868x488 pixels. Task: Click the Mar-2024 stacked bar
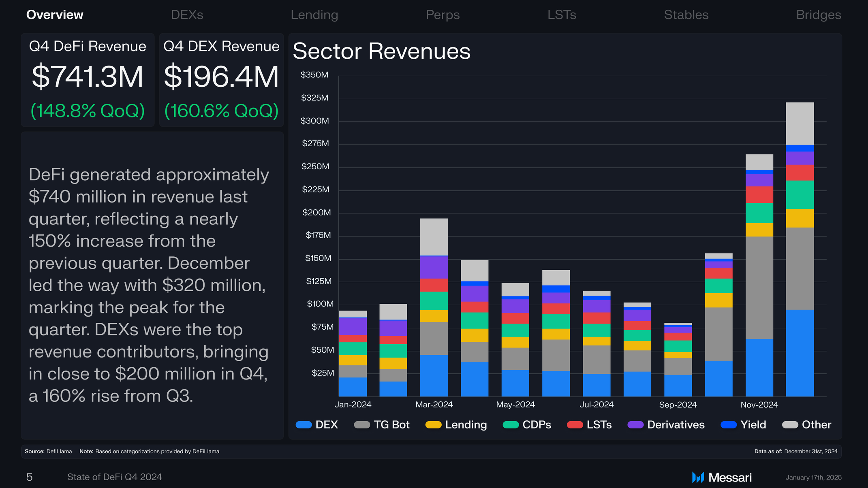click(434, 307)
